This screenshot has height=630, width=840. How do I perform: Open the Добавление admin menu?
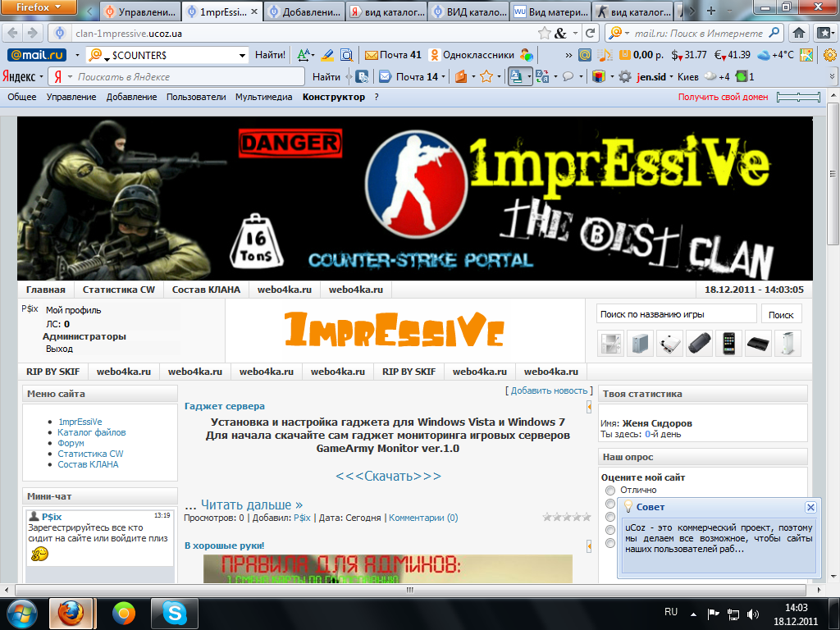click(x=132, y=97)
